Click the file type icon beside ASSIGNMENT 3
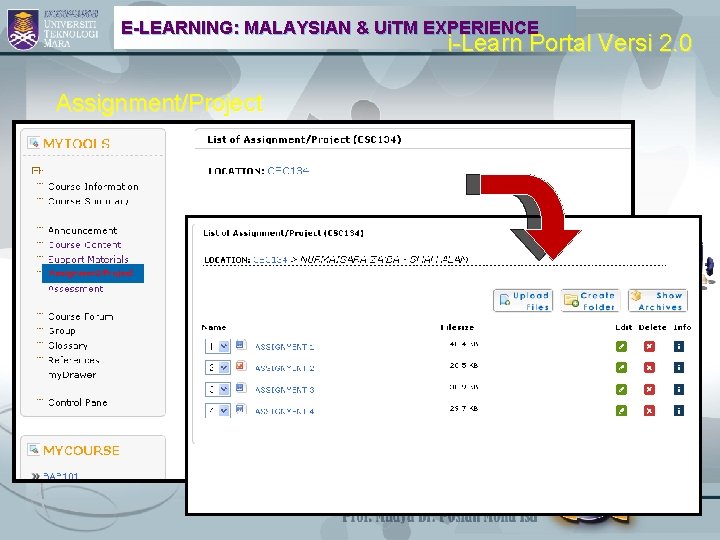This screenshot has height=540, width=720. point(240,388)
